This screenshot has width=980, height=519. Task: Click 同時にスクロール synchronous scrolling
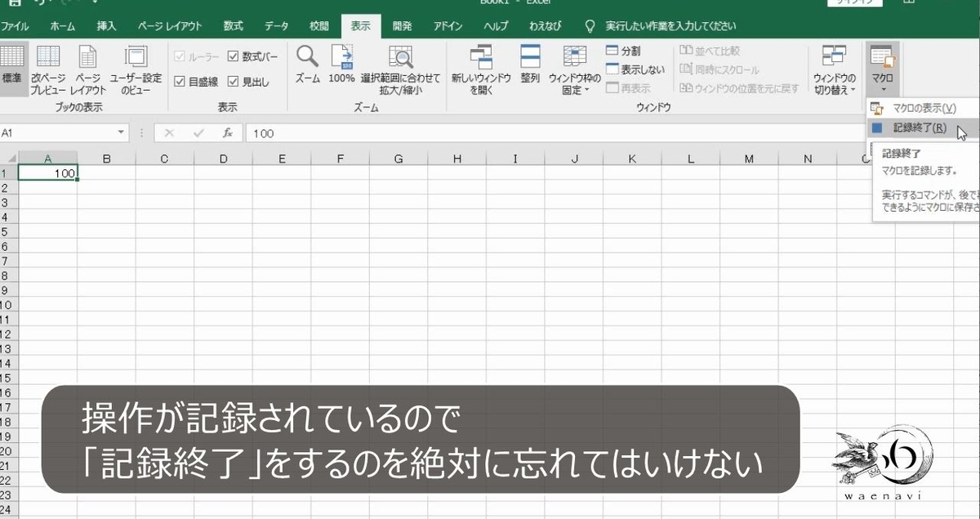pos(719,69)
